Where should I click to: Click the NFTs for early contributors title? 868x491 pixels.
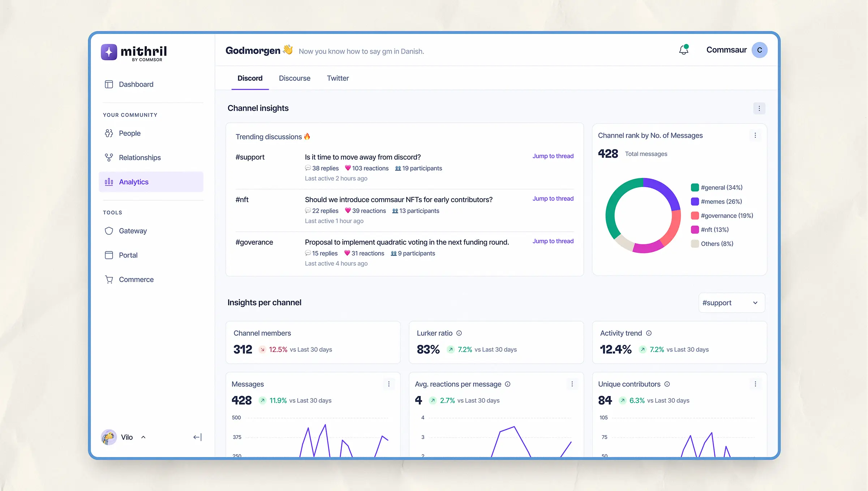(399, 200)
